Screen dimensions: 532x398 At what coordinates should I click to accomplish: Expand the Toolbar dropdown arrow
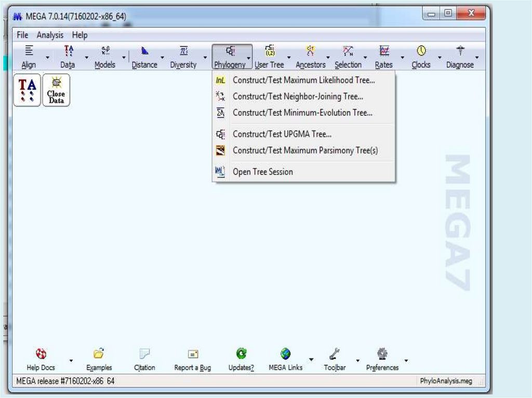click(x=357, y=360)
